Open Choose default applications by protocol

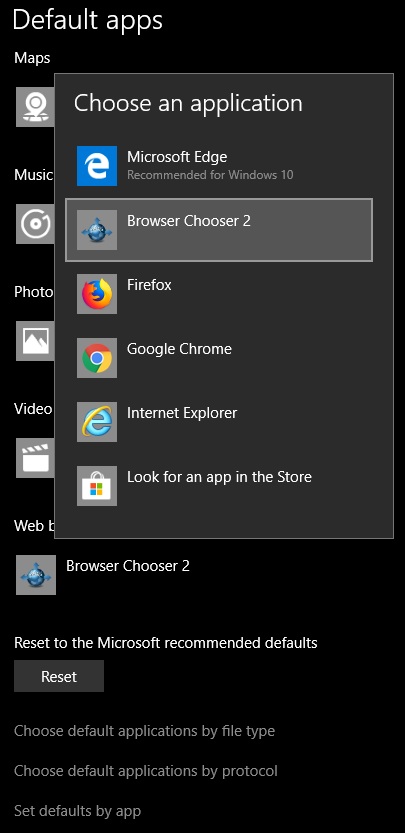[x=146, y=771]
